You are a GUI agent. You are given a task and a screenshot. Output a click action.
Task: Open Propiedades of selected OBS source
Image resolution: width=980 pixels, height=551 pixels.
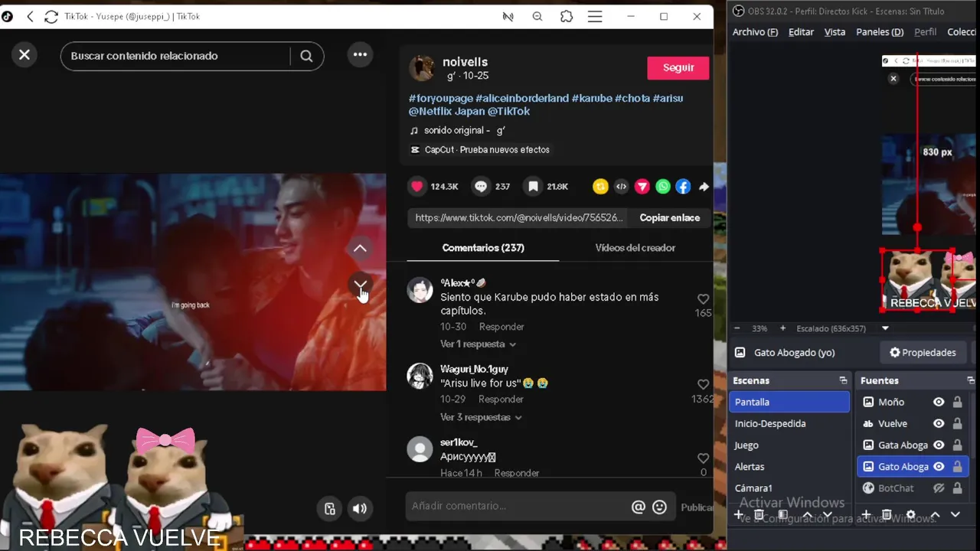click(923, 353)
